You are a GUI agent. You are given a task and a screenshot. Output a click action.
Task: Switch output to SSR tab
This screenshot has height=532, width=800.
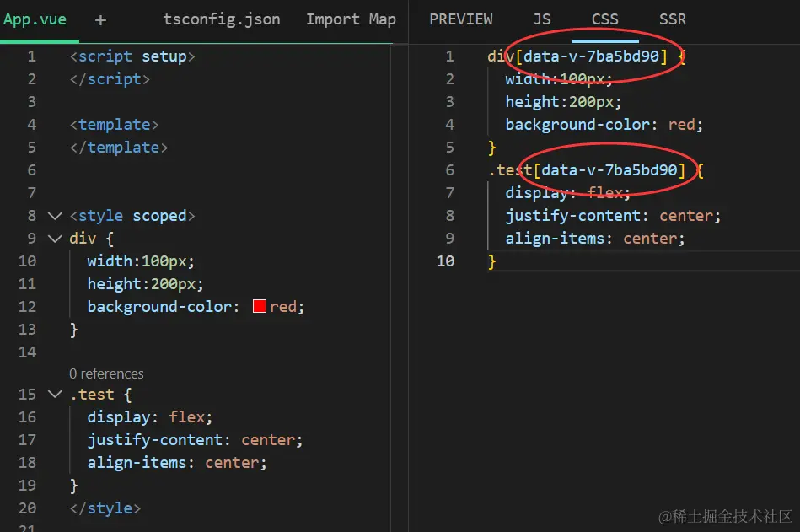click(673, 19)
